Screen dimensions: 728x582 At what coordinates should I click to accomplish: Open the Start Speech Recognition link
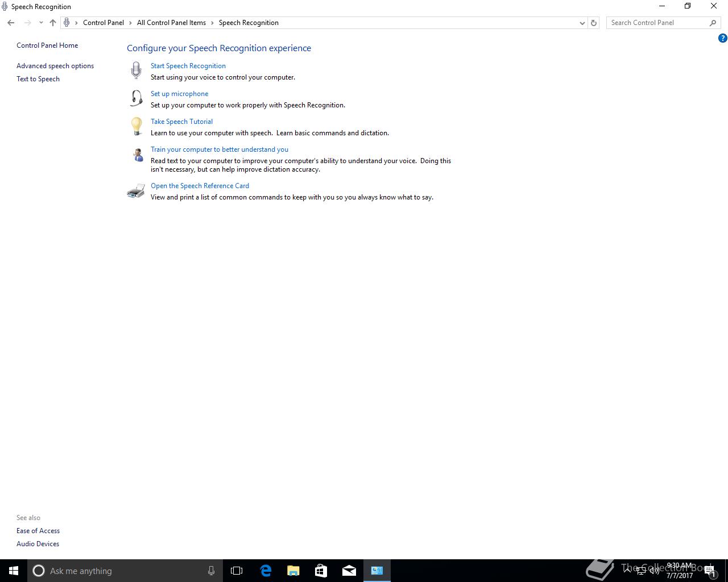coord(188,66)
